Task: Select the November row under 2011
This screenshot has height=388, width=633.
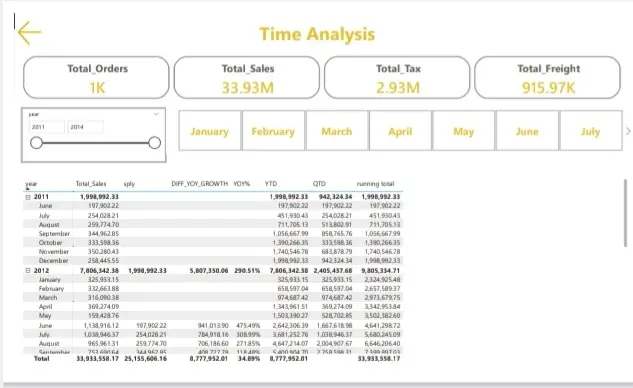Action: (x=213, y=252)
